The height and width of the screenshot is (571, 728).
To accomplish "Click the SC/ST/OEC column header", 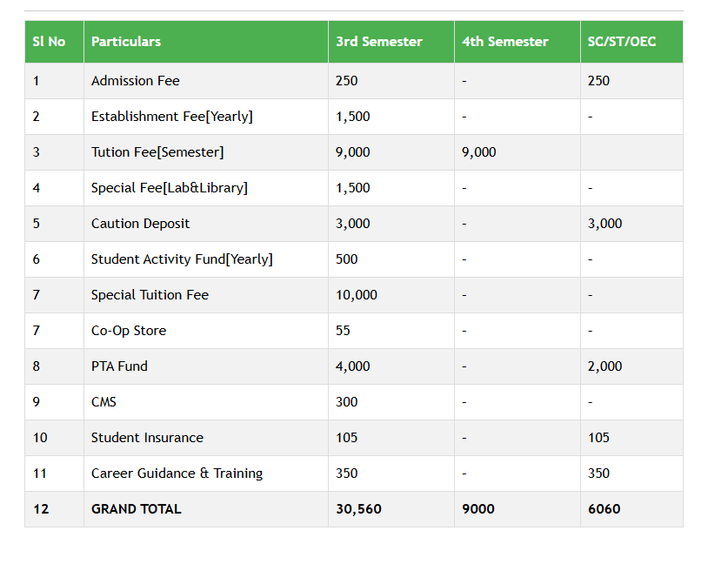I will (622, 42).
